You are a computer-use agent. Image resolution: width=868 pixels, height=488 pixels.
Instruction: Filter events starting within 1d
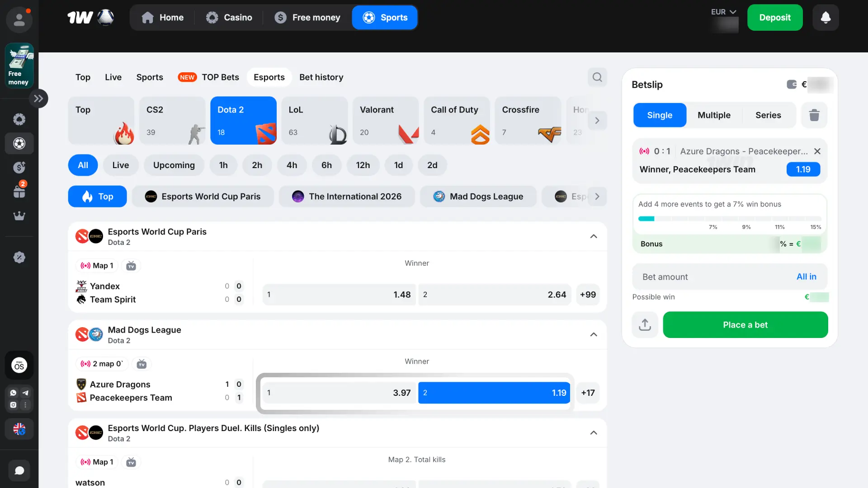[398, 165]
